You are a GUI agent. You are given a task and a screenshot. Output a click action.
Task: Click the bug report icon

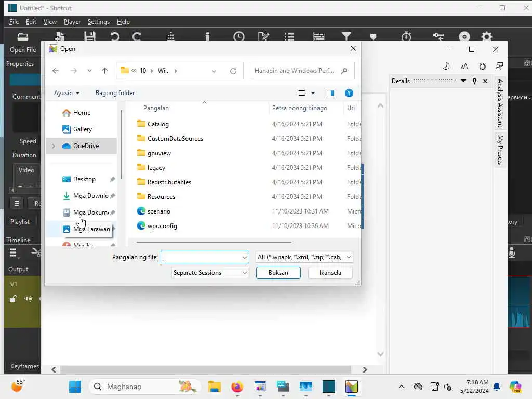coord(483,66)
